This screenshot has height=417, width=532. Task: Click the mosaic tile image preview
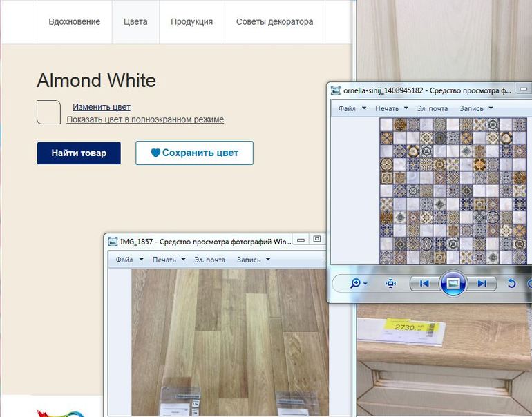tap(453, 191)
